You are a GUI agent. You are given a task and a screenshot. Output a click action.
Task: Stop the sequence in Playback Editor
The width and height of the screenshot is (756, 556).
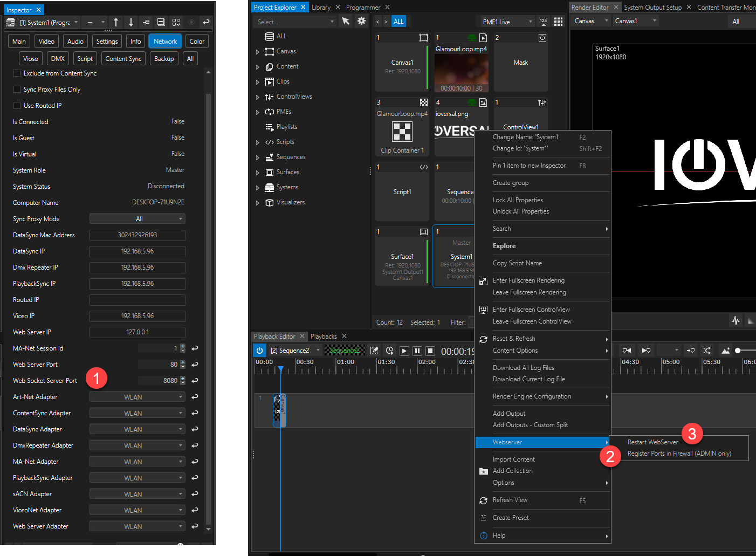(x=430, y=351)
